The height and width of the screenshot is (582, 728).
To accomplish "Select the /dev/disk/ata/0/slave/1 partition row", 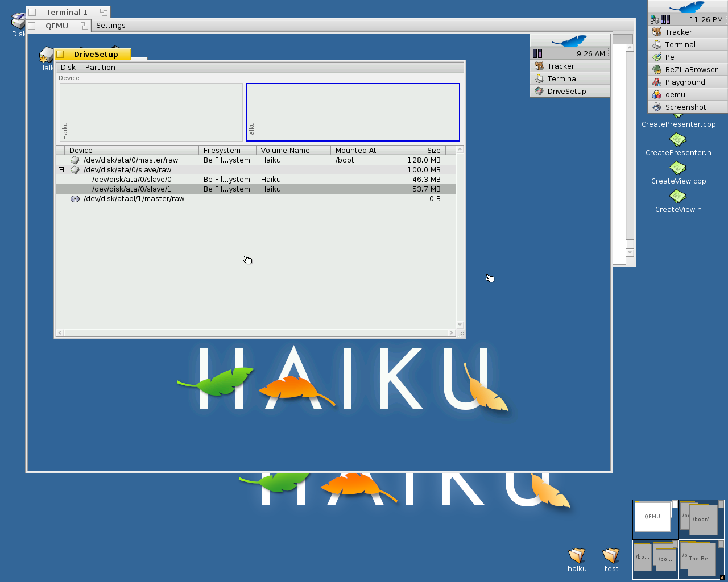I will point(256,189).
